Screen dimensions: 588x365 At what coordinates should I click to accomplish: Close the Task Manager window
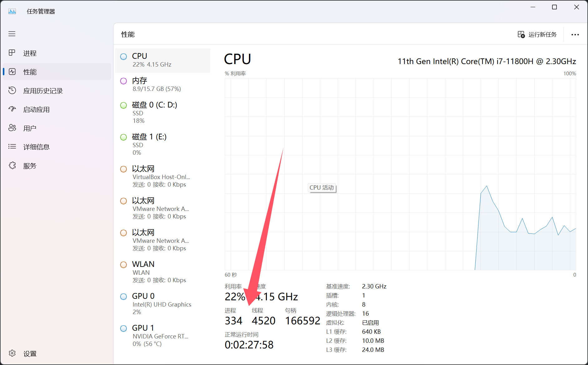576,7
